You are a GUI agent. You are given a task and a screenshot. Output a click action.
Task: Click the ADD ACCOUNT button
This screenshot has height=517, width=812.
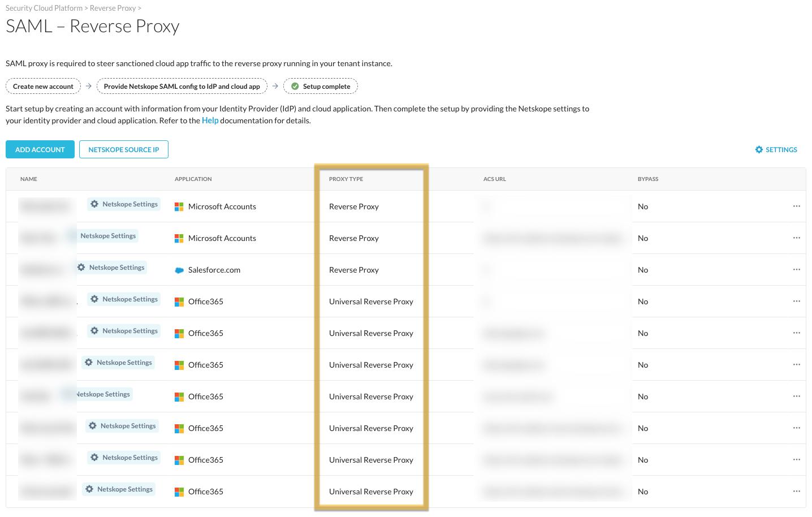click(40, 149)
